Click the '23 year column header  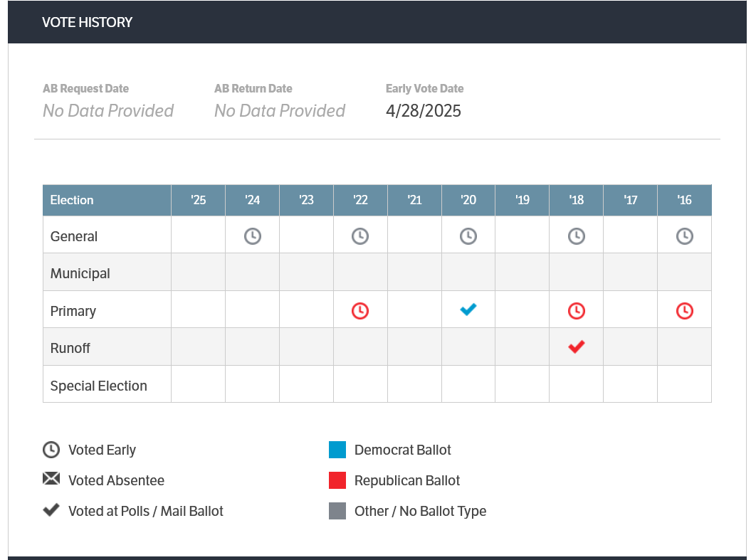pos(306,200)
